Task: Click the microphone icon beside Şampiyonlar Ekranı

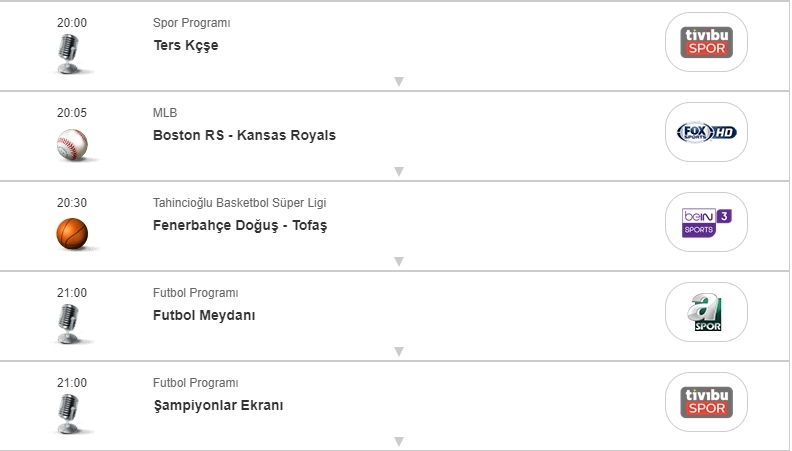Action: [69, 413]
